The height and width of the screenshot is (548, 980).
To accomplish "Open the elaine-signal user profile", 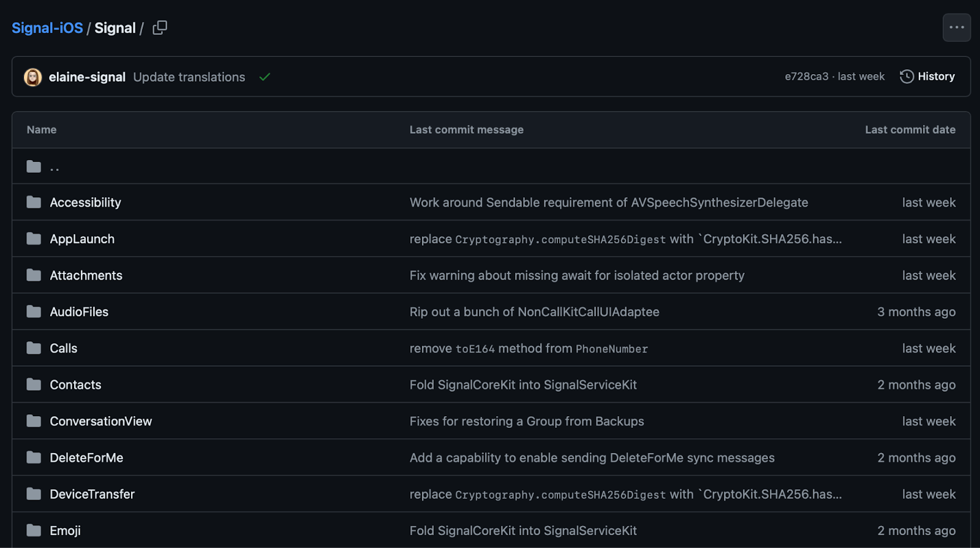I will [x=87, y=77].
